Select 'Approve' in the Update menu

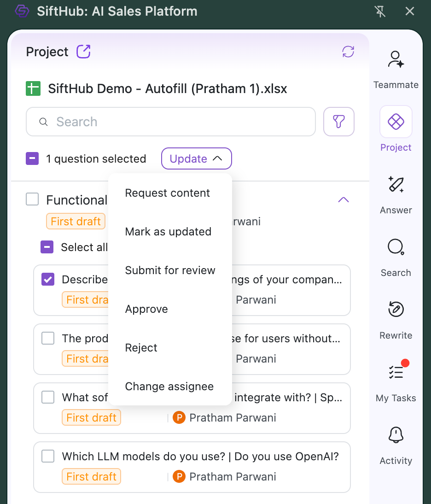146,309
